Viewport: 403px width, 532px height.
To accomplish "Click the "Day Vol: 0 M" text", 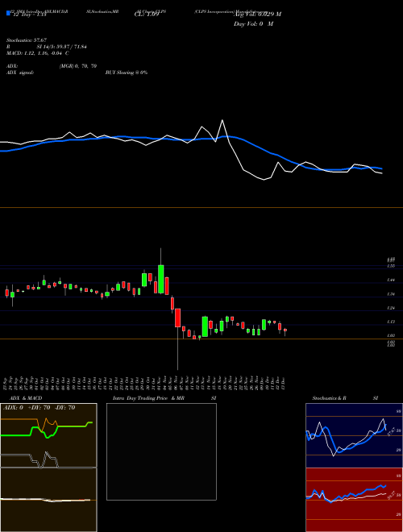I will (253, 24).
